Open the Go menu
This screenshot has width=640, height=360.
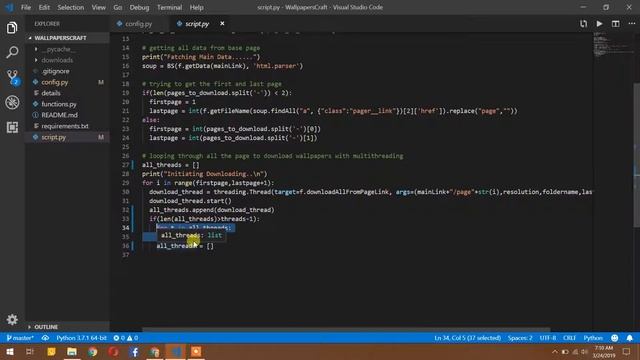tap(118, 7)
